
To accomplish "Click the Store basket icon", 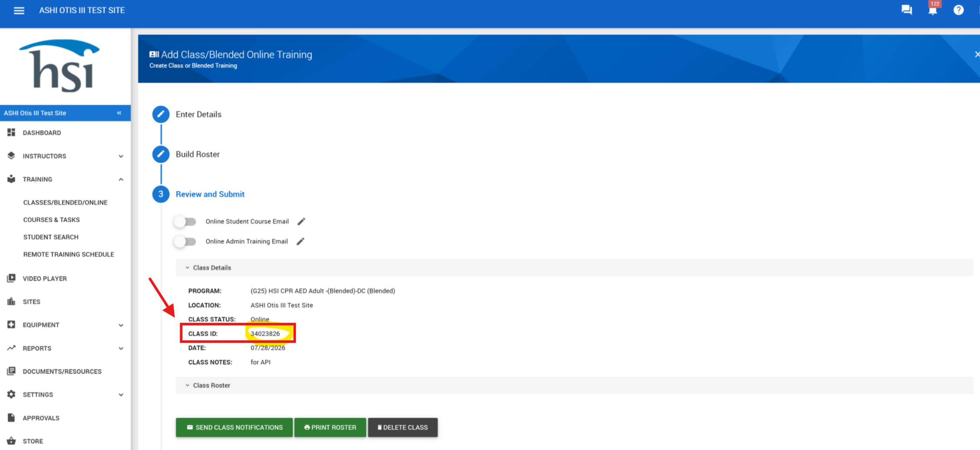I will 11,441.
